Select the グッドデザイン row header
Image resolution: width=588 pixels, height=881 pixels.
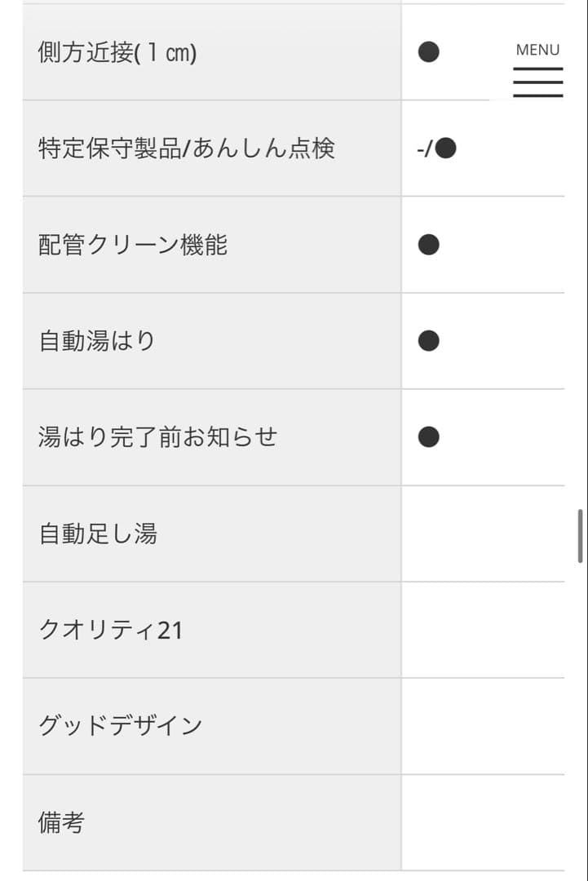click(121, 725)
